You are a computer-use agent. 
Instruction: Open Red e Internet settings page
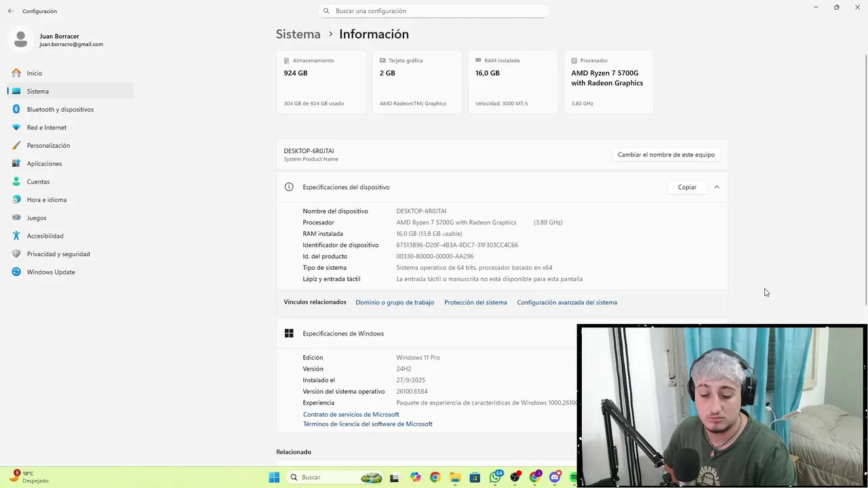[71, 127]
